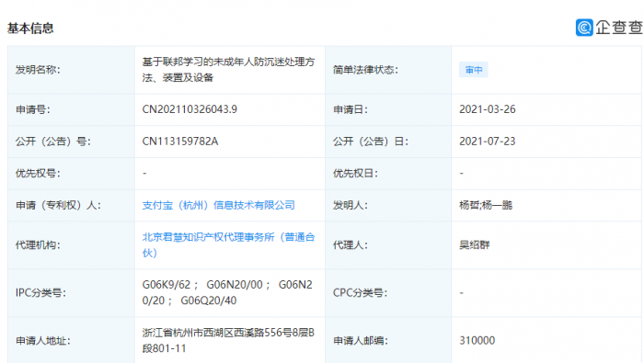This screenshot has height=363, width=644.
Task: Click the 企查查 logo icon
Action: (x=584, y=28)
